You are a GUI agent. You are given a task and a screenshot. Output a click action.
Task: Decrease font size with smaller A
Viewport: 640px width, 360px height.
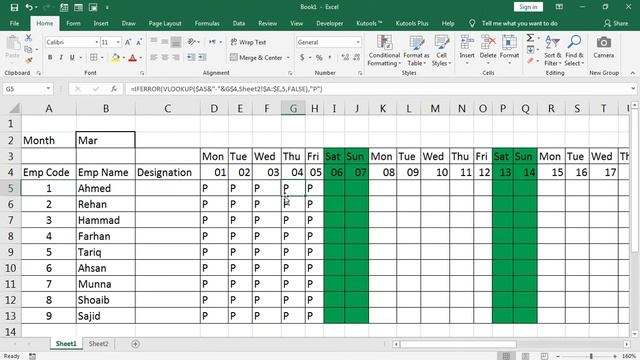139,42
